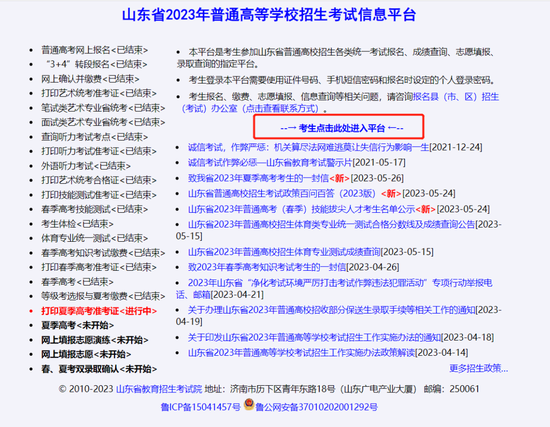Open 山东省2023年普通高校招生体育专业测试成绩查询 link

pyautogui.click(x=284, y=252)
